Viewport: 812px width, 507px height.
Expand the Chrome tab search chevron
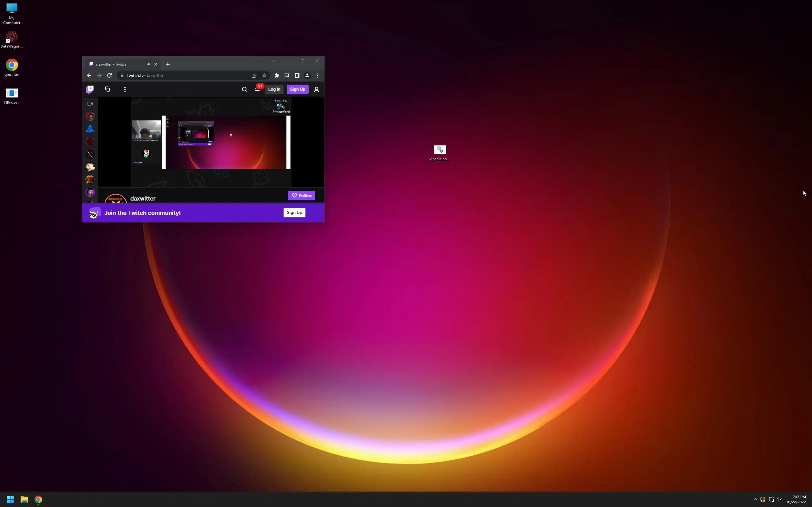click(x=273, y=61)
